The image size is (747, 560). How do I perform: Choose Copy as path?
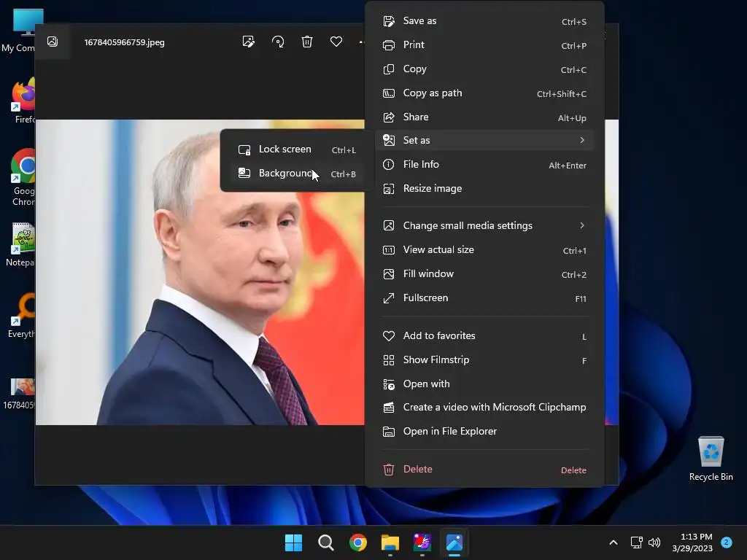pyautogui.click(x=484, y=93)
